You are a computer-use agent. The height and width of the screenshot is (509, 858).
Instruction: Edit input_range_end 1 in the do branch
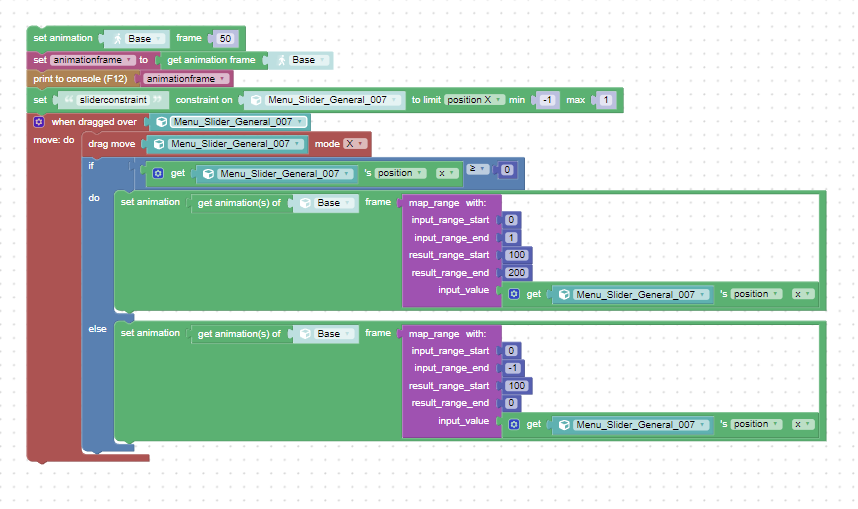[511, 238]
